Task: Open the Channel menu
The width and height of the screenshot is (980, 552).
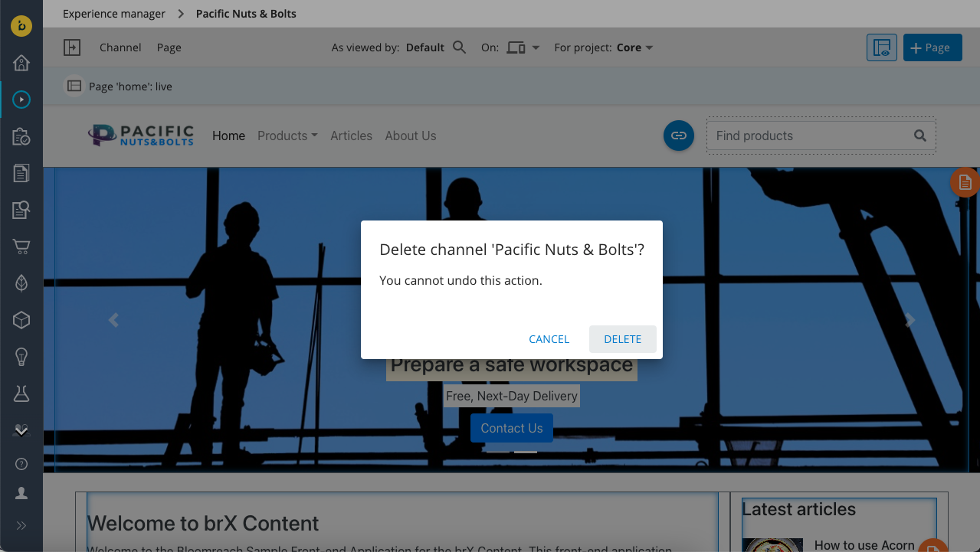Action: click(x=120, y=47)
